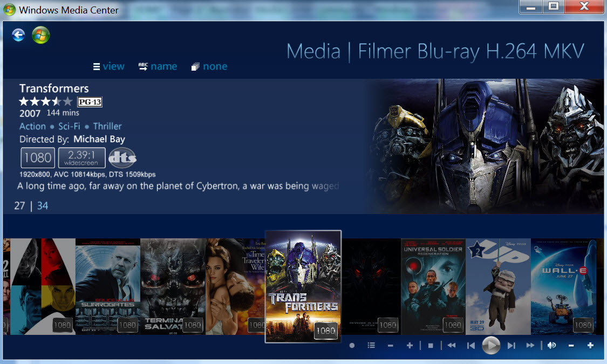Click the 144 mins runtime text
The image size is (607, 364).
point(63,113)
